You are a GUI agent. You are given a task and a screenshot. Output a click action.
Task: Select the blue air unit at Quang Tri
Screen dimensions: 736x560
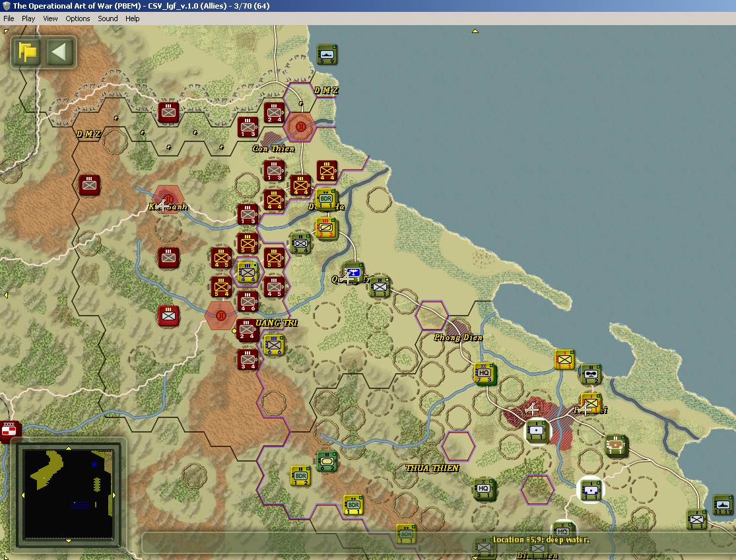pyautogui.click(x=353, y=273)
